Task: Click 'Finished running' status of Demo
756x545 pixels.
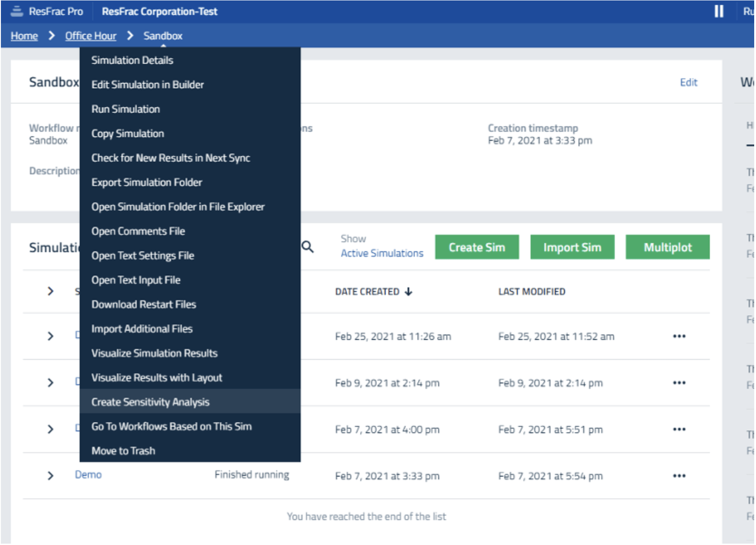Action: point(252,475)
